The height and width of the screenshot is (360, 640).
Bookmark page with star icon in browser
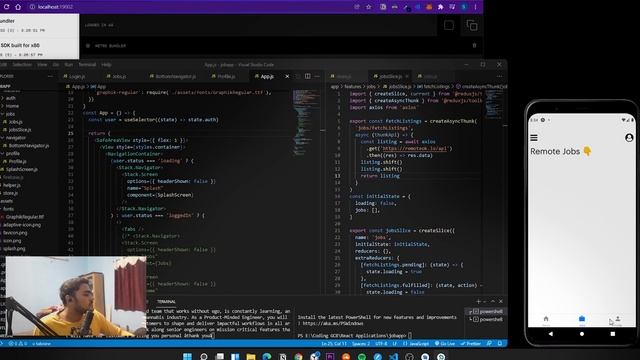coord(368,7)
